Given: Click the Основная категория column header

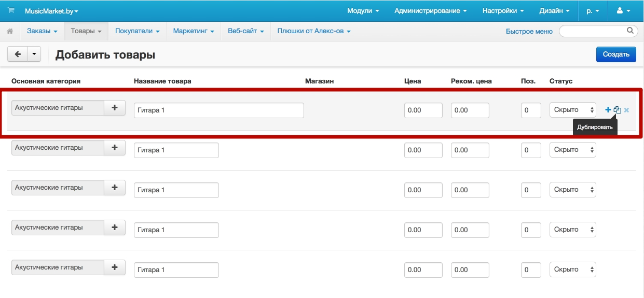Looking at the screenshot, I should coord(46,81).
